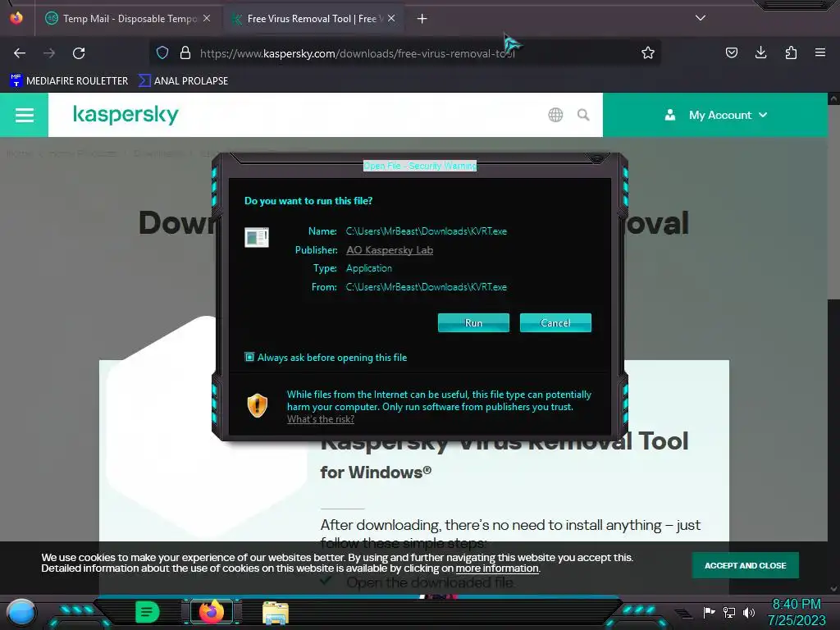
Task: Click the Run button in the security warning
Action: click(473, 322)
